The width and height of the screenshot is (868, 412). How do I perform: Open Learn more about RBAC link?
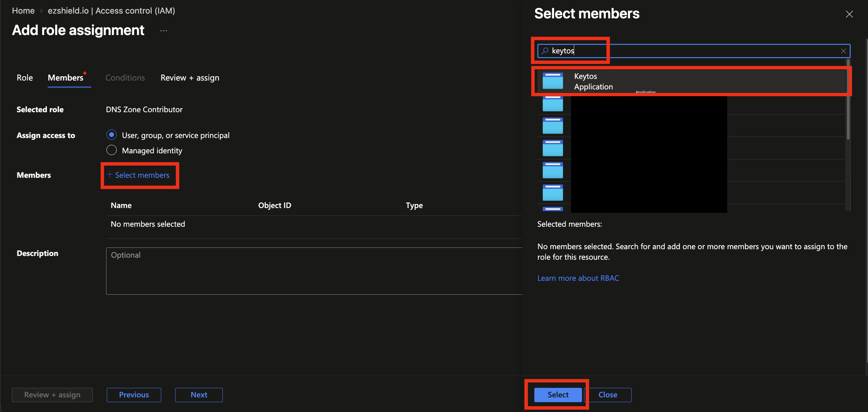tap(578, 278)
